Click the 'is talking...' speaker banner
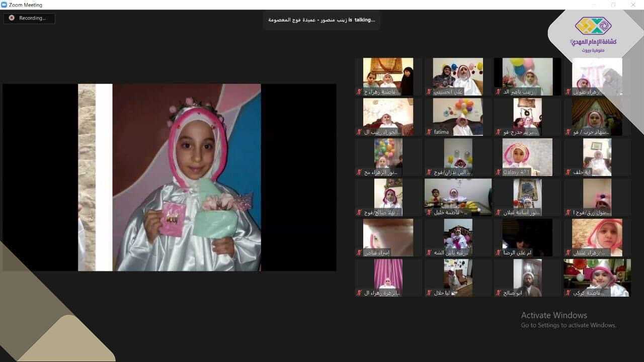This screenshot has height=362, width=644. [321, 20]
